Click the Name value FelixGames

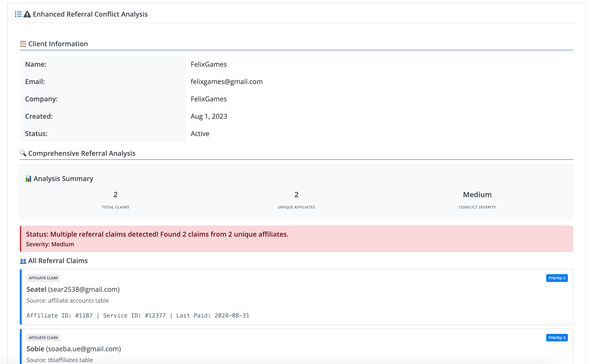pos(209,64)
